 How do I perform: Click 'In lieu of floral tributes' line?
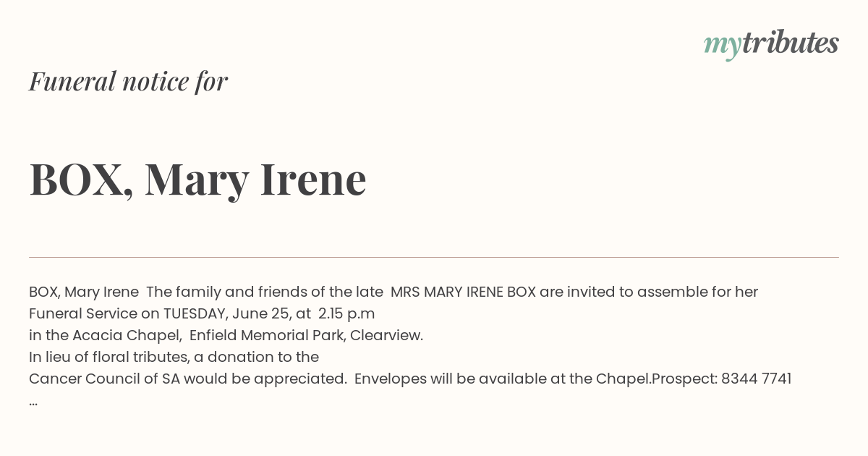pos(174,358)
